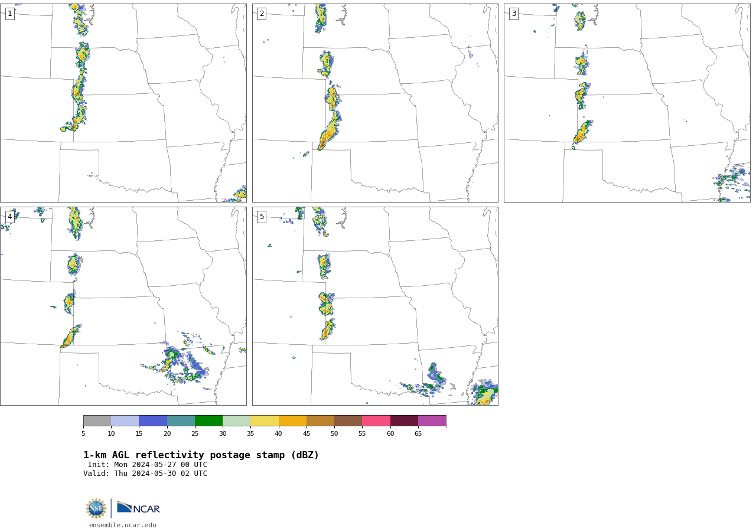Image resolution: width=756 pixels, height=532 pixels.
Task: Click the panel number 4 label
Action: pyautogui.click(x=9, y=217)
